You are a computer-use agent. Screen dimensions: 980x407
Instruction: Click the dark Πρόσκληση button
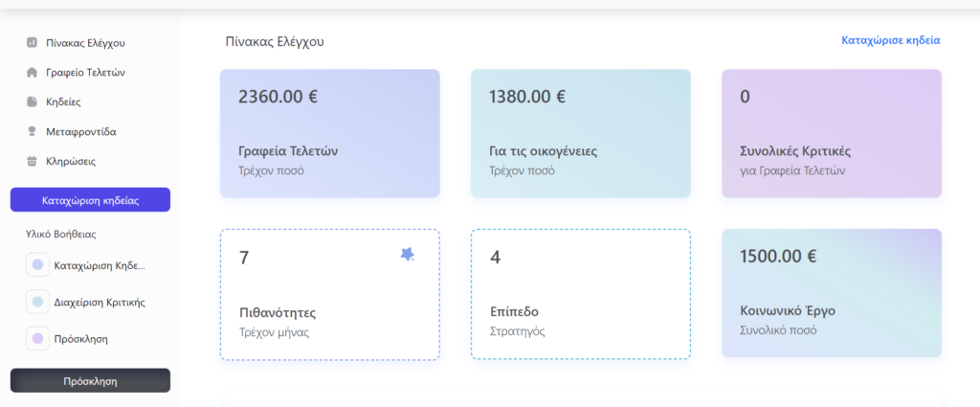pyautogui.click(x=90, y=380)
